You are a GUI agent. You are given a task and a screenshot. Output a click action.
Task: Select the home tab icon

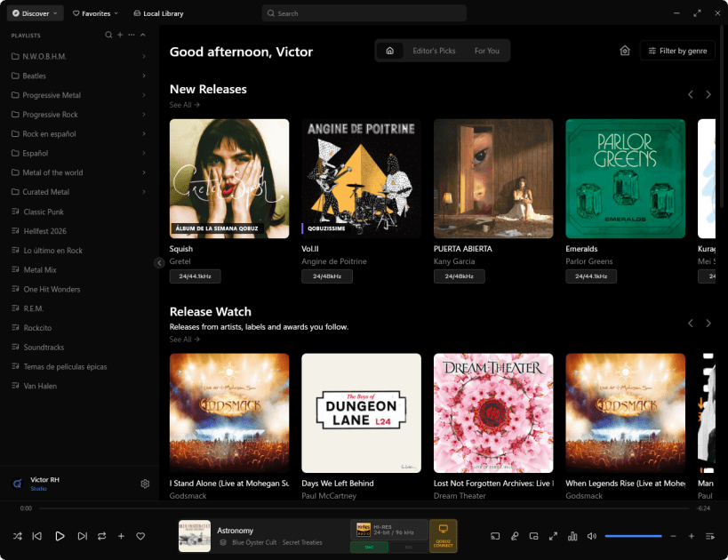click(390, 51)
